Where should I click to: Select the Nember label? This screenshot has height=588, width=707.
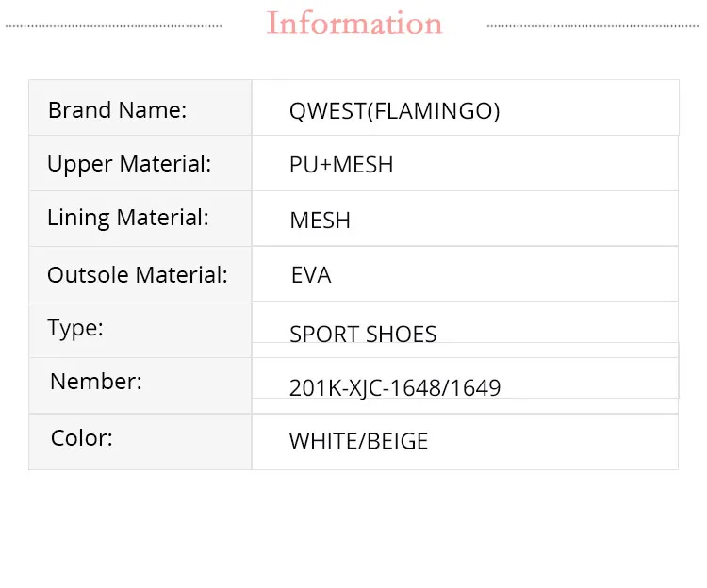point(96,382)
